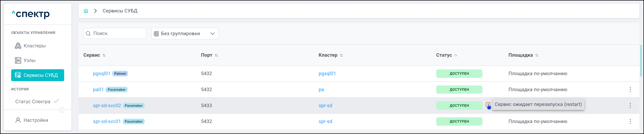This screenshot has height=134, width=644.
Task: Click the Спектр logo
Action: coord(31,14)
